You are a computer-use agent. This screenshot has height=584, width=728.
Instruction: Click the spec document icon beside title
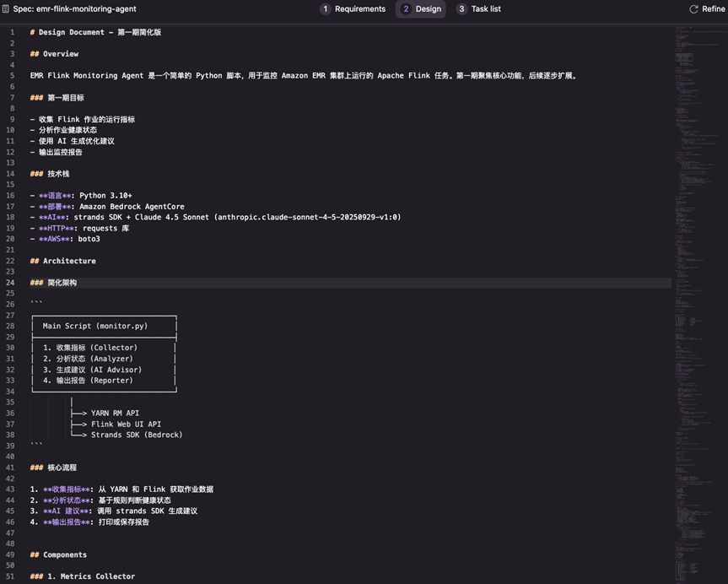point(6,8)
